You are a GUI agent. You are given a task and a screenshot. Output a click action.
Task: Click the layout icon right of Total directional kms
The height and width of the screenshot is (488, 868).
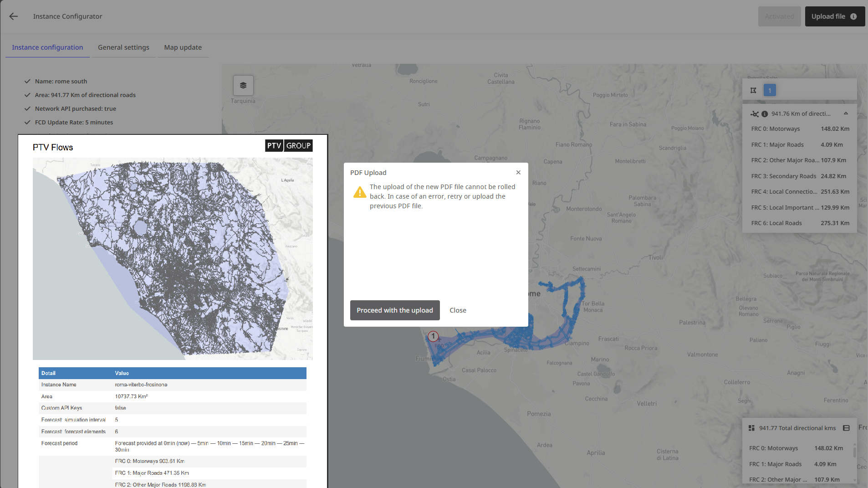click(846, 428)
